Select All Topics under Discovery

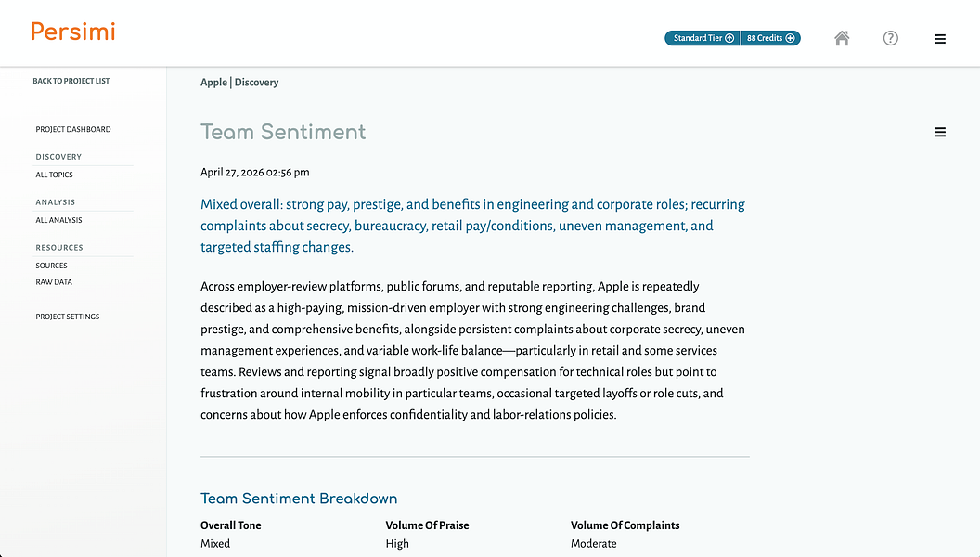55,175
